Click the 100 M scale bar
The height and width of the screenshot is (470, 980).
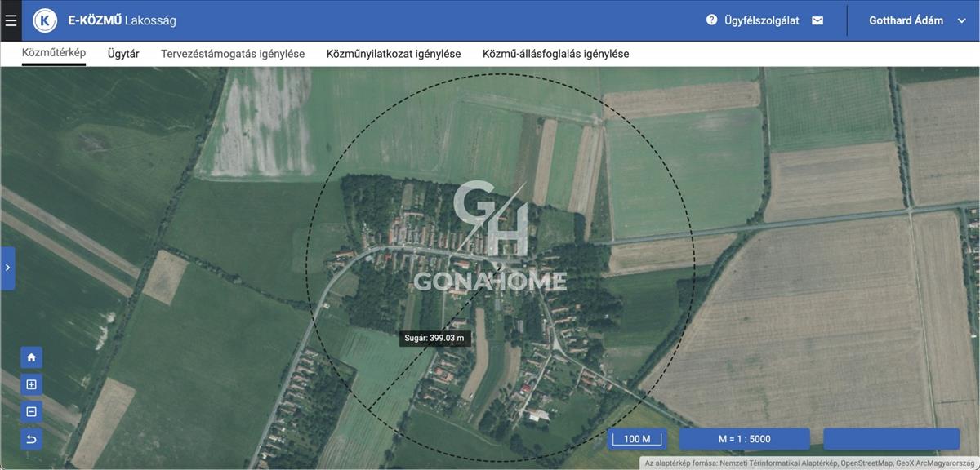(x=637, y=439)
